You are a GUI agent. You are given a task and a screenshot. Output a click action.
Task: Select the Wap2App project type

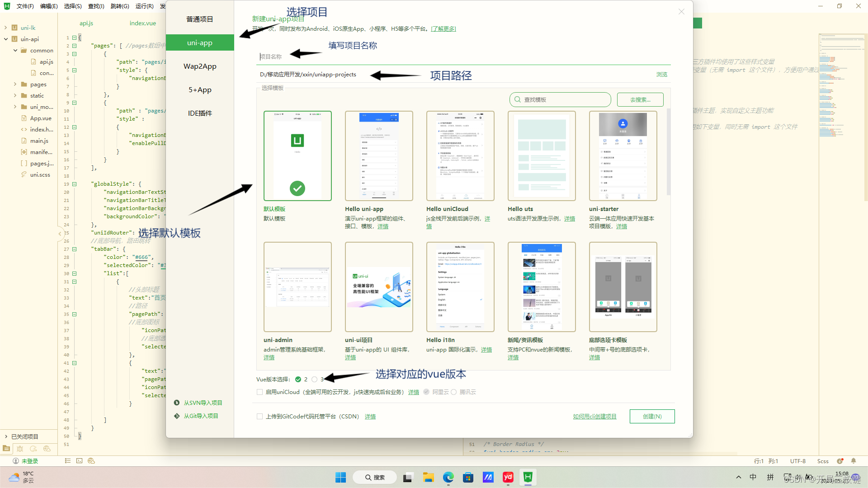click(x=200, y=66)
